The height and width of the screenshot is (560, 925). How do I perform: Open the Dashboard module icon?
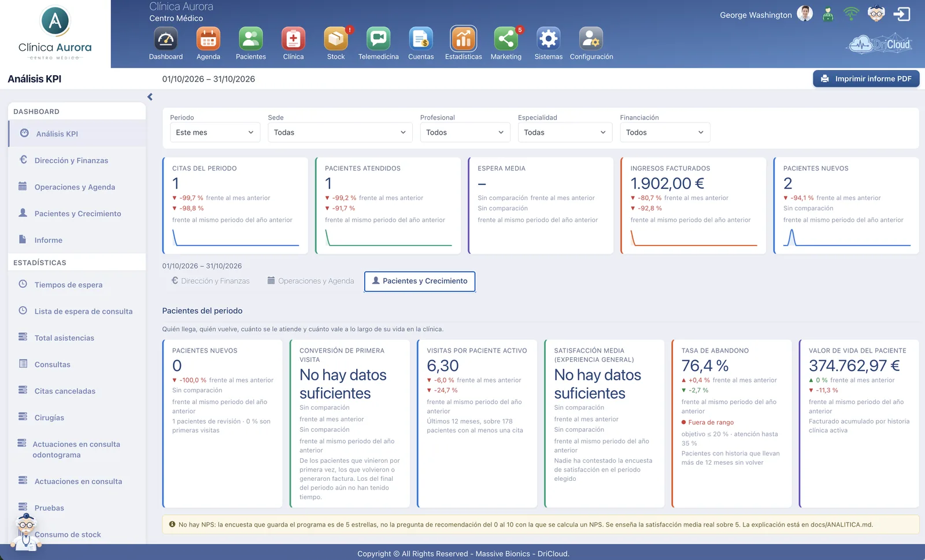click(166, 39)
